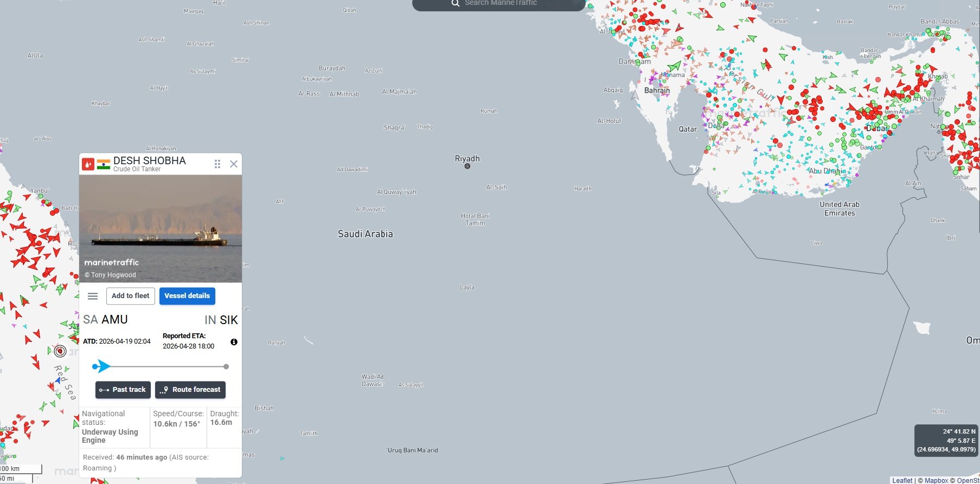The width and height of the screenshot is (980, 484).
Task: Click the DESH SHOBHA vessel name
Action: pyautogui.click(x=150, y=160)
